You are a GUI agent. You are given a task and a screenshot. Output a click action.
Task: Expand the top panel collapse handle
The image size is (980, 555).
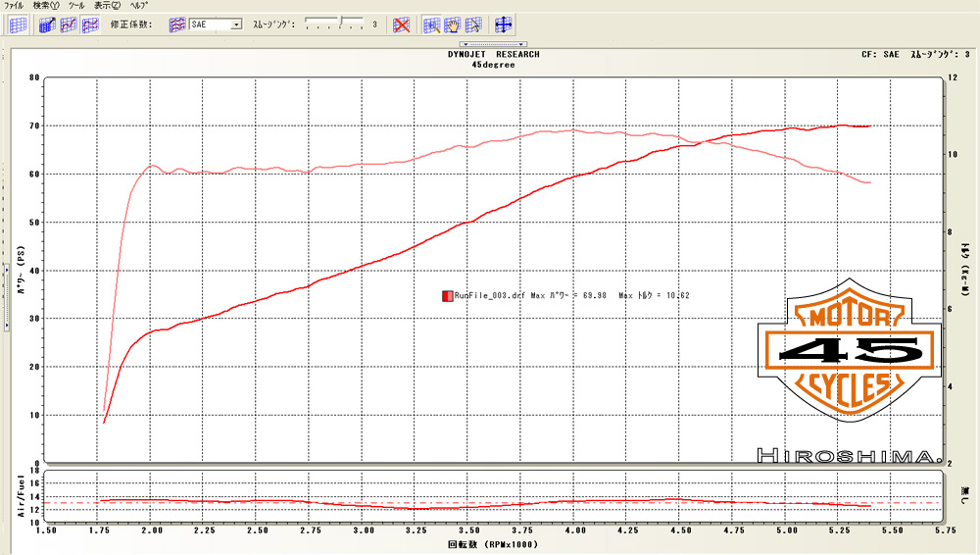pos(494,44)
